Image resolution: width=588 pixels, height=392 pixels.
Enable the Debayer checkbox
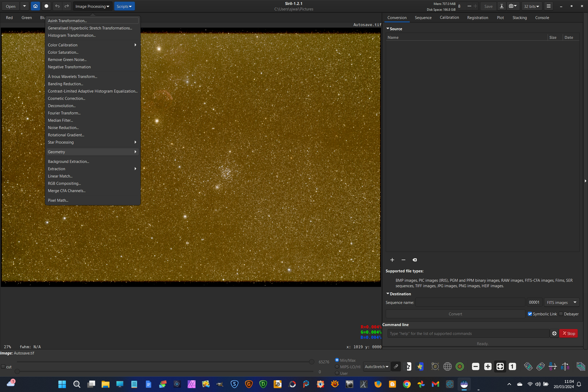click(561, 314)
